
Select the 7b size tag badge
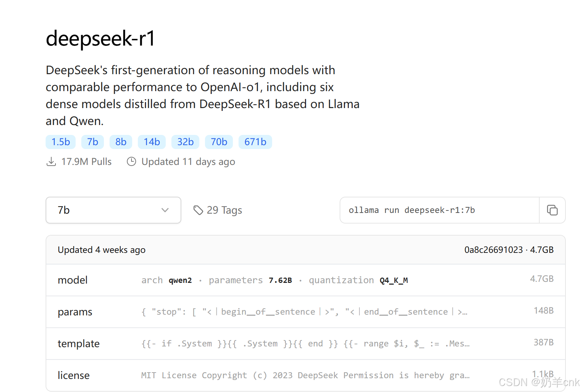(x=93, y=142)
